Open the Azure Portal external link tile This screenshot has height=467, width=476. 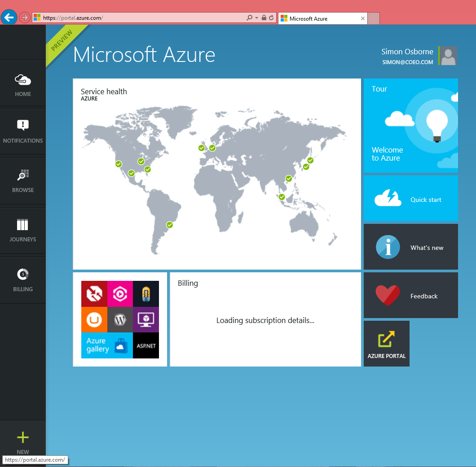pos(387,344)
